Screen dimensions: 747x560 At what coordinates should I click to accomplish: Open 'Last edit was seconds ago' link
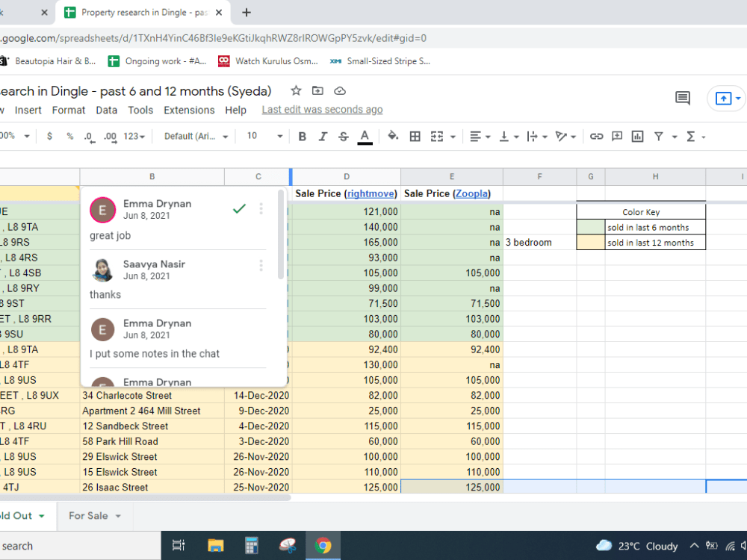tap(322, 110)
